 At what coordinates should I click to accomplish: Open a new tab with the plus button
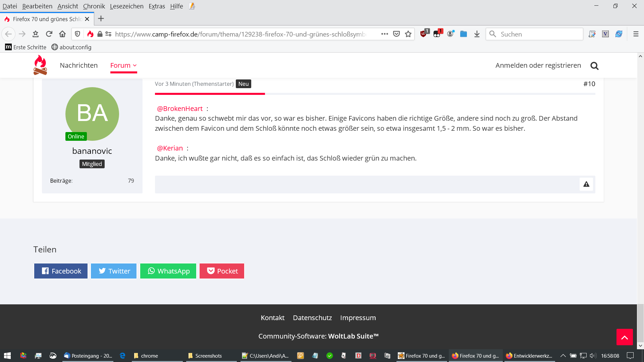click(x=101, y=19)
